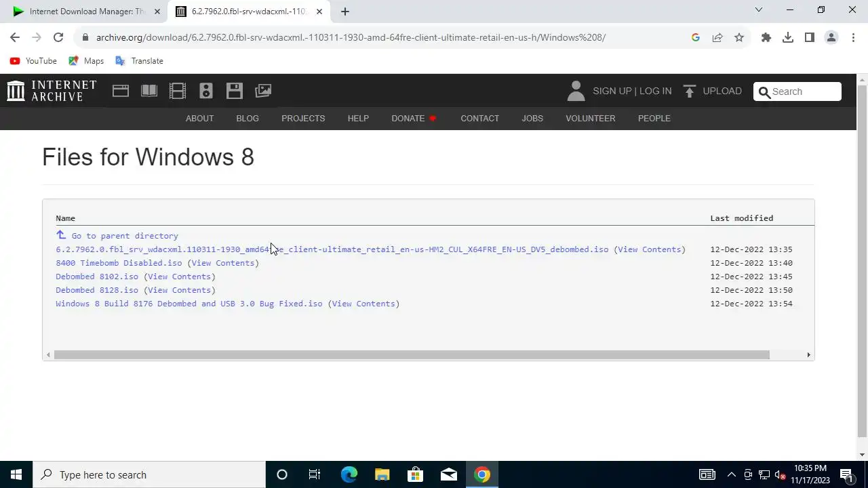The image size is (868, 488).
Task: Open the DONATE menu item
Action: 414,118
